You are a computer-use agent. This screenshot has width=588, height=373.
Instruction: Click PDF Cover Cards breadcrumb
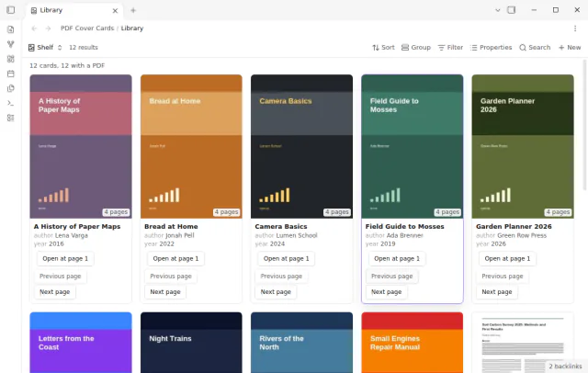[x=87, y=28]
